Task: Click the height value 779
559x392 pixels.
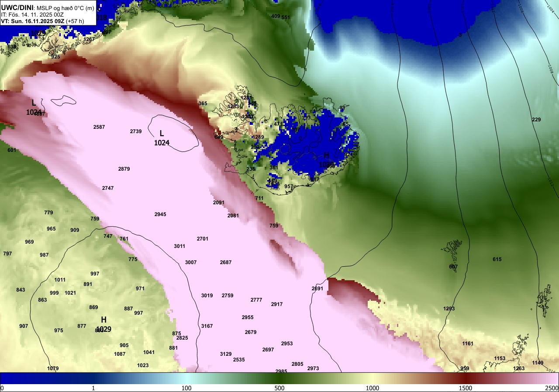Action: 48,213
